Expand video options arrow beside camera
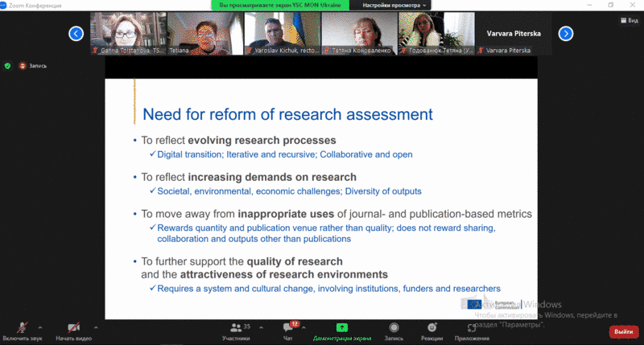This screenshot has width=644, height=345. point(95,327)
